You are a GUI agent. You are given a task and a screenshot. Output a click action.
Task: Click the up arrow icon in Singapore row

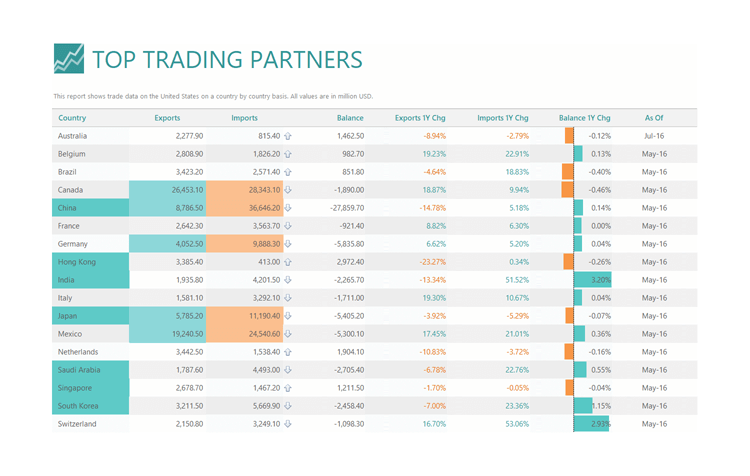click(x=287, y=388)
